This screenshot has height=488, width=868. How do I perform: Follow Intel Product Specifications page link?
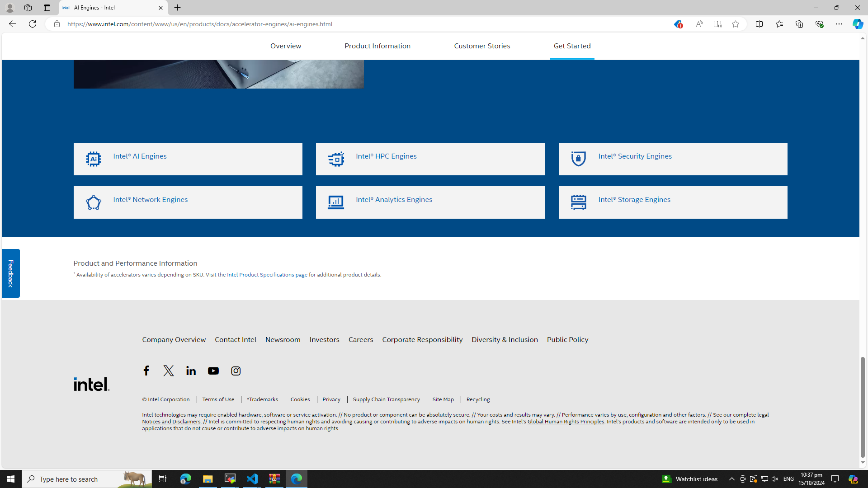267,275
